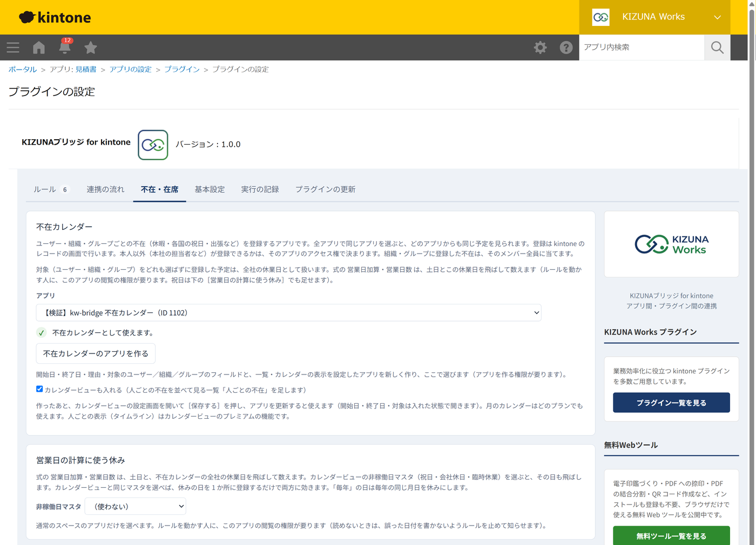Click the プラグインの設定 page title

[x=52, y=92]
